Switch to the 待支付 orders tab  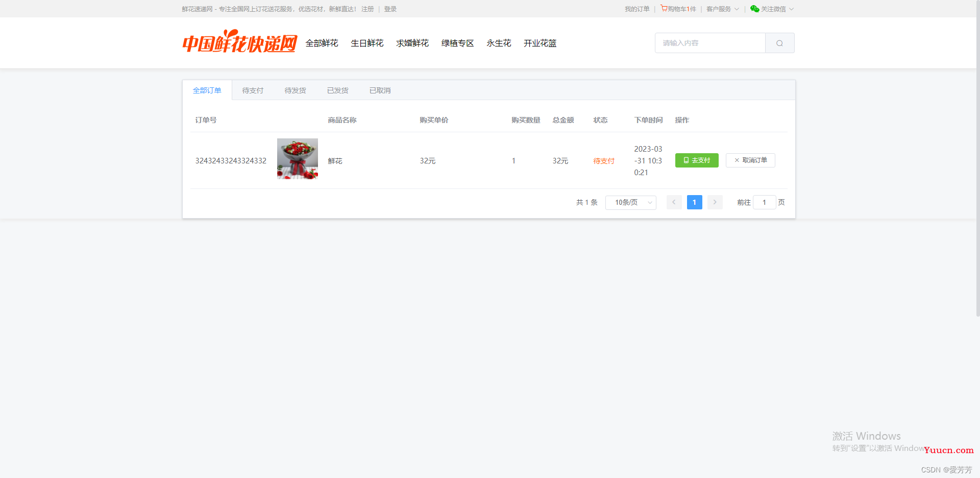[253, 90]
